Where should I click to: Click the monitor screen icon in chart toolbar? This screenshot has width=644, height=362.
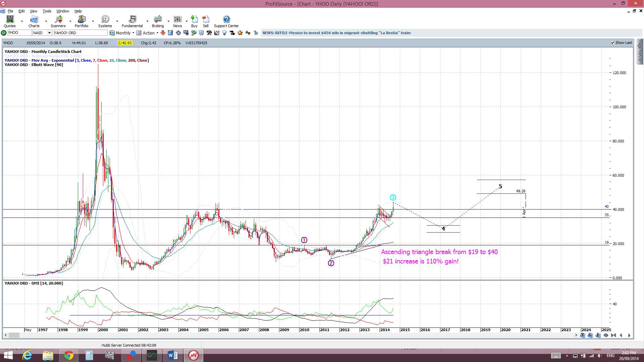click(x=201, y=33)
